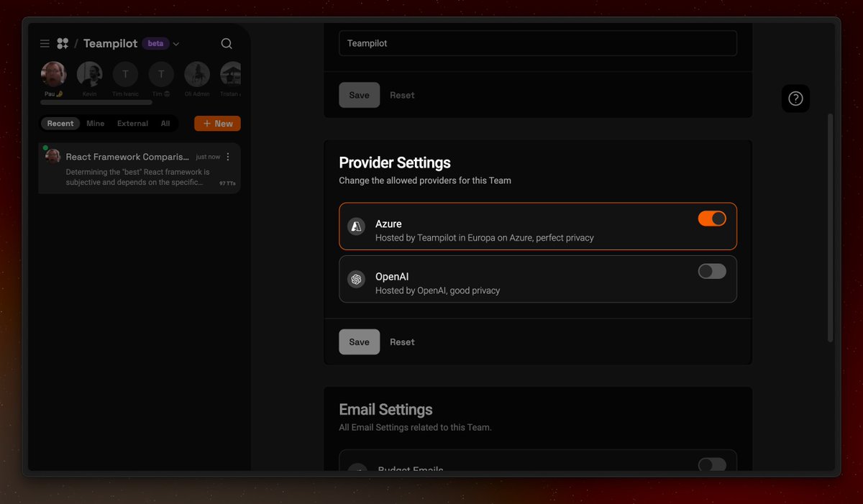Switch to the All tab
The height and width of the screenshot is (504, 863).
tap(165, 124)
